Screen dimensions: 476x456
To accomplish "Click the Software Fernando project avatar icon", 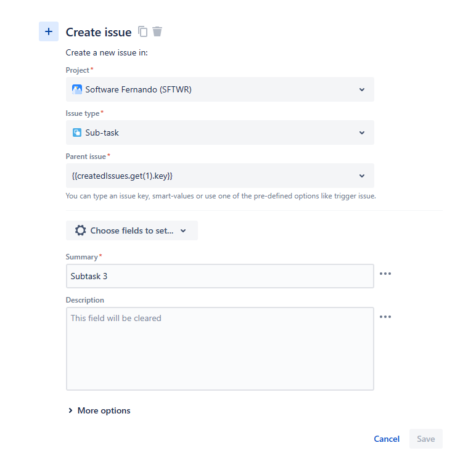I will pyautogui.click(x=77, y=89).
